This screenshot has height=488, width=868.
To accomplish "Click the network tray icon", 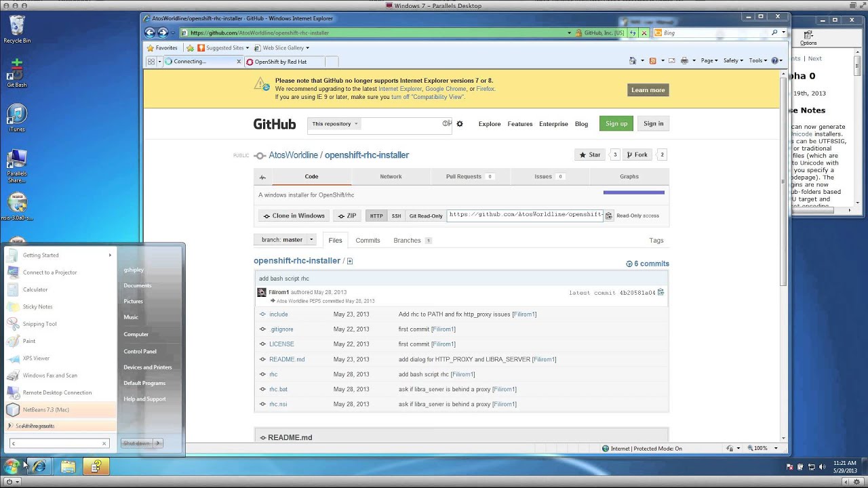I will pyautogui.click(x=812, y=466).
